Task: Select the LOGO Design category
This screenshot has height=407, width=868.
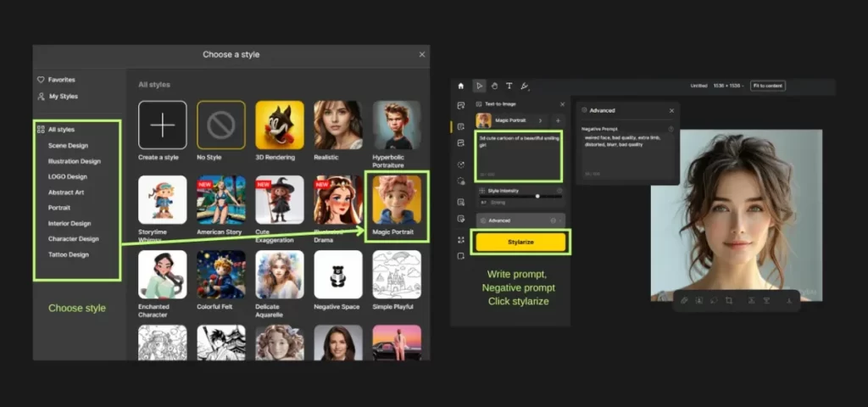Action: (x=67, y=176)
